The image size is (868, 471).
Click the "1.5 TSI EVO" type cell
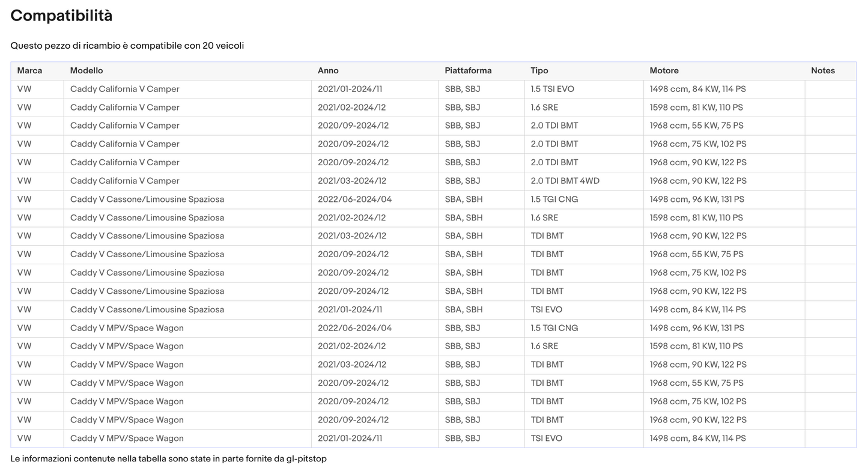pos(552,89)
